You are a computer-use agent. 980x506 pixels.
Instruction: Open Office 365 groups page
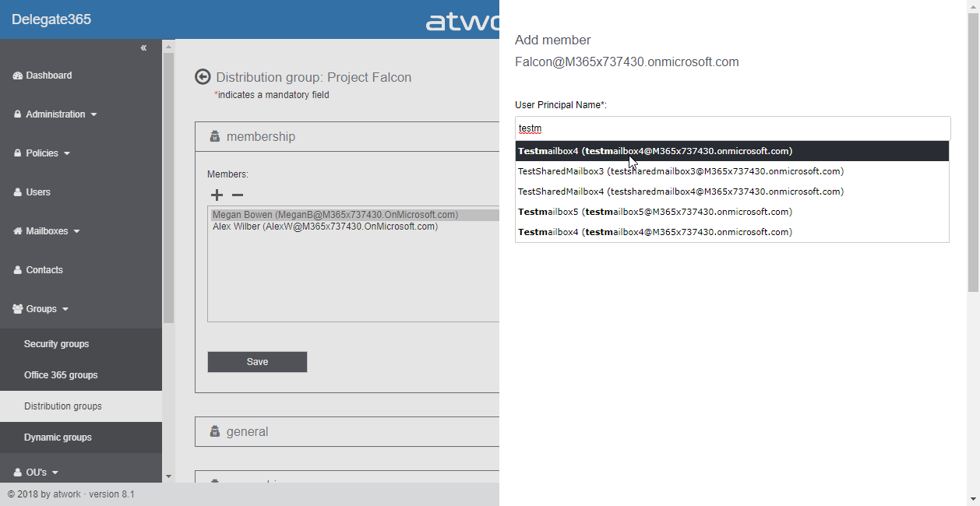(x=61, y=375)
